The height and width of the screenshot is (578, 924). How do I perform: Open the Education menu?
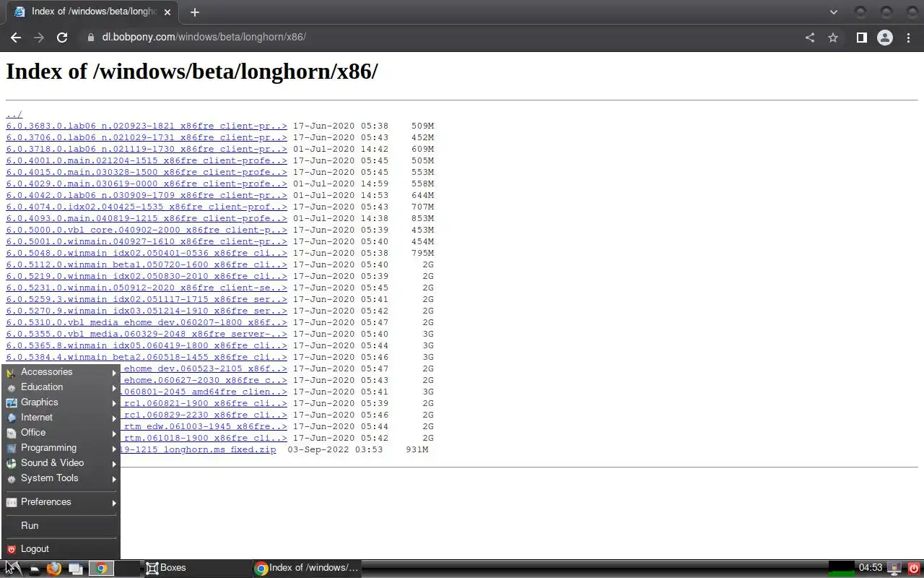click(x=61, y=387)
